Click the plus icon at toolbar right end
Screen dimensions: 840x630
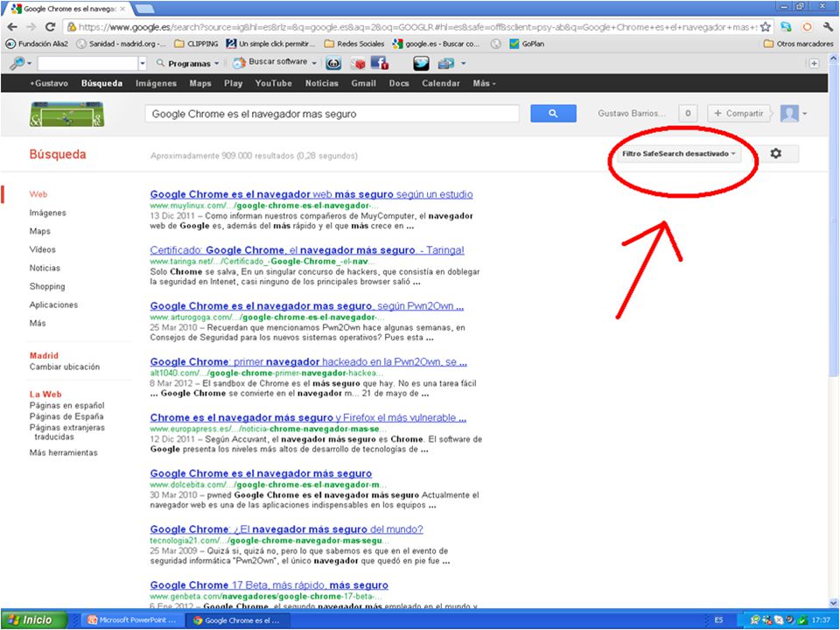coord(814,64)
